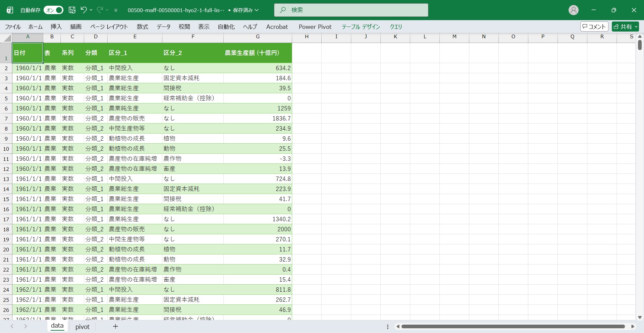
Task: Click the コメント comments button
Action: [594, 27]
